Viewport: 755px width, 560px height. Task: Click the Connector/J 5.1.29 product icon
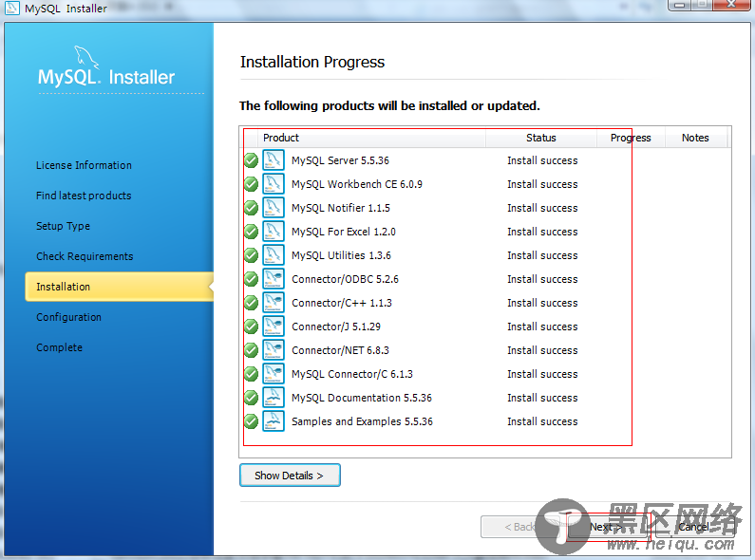pyautogui.click(x=273, y=327)
